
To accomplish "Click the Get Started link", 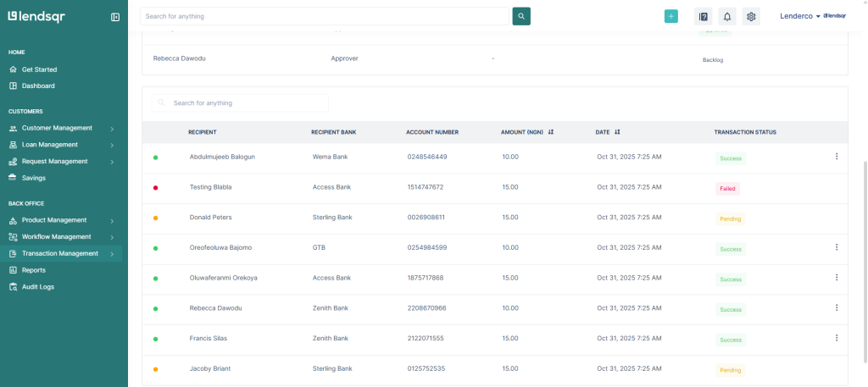I will (x=39, y=69).
